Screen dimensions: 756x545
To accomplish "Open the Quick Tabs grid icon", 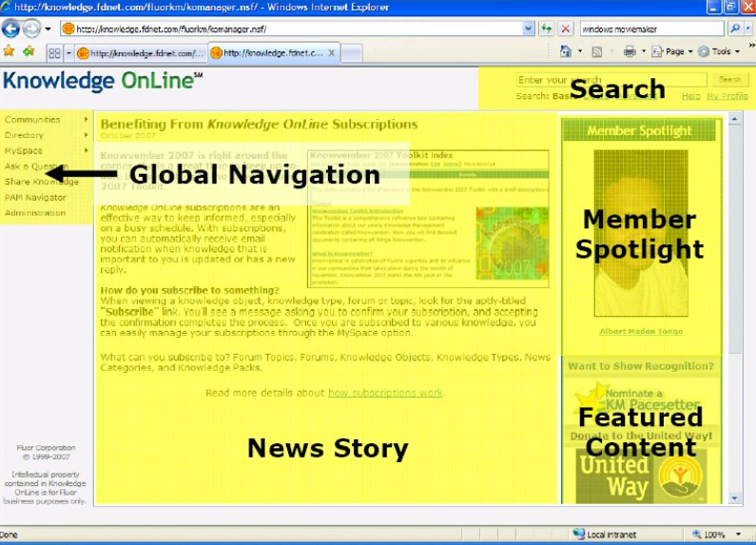I will point(54,53).
